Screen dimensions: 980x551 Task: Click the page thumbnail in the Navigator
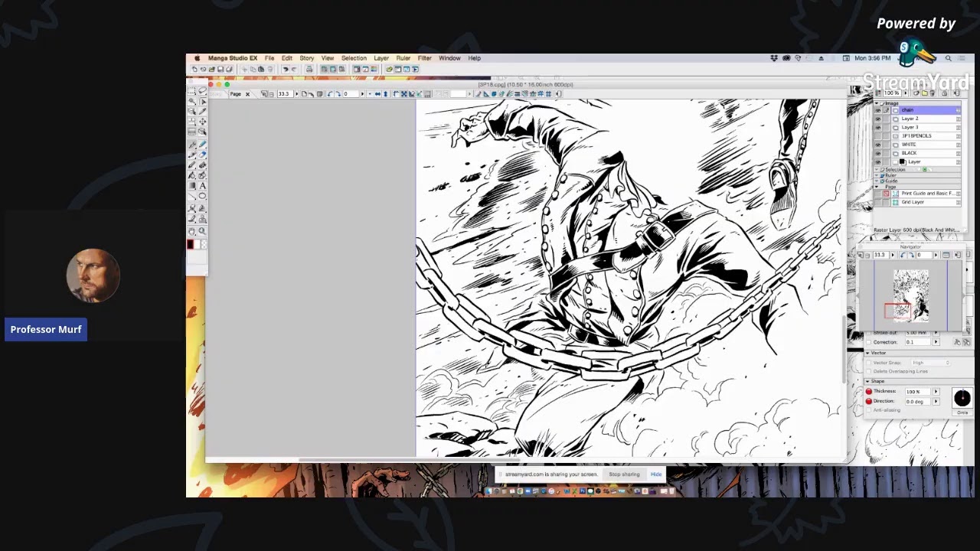click(910, 295)
